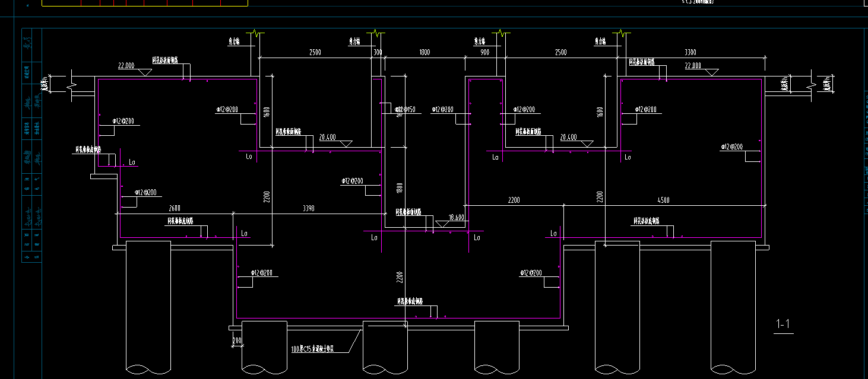Screen dimensions: 868x379
Task: Select the vertical 1800 dimension above 18.600
Action: 400,187
